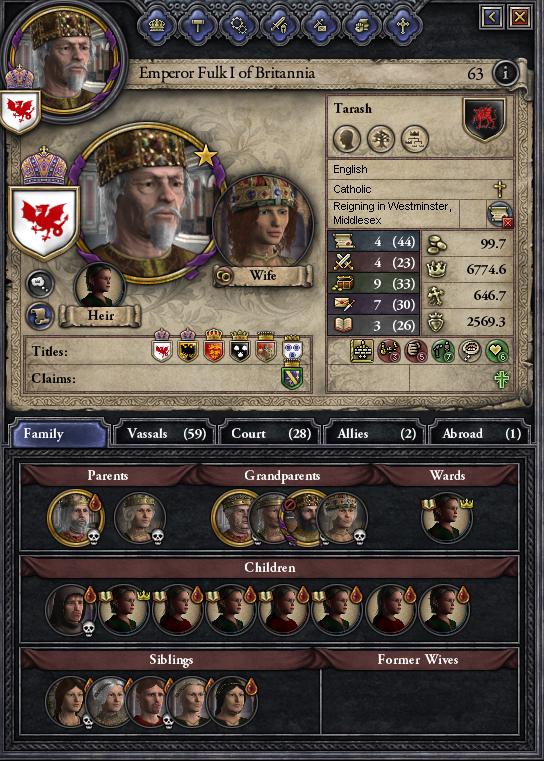This screenshot has height=761, width=544.
Task: Open the dynasty succession crown tree icon
Action: (x=415, y=139)
